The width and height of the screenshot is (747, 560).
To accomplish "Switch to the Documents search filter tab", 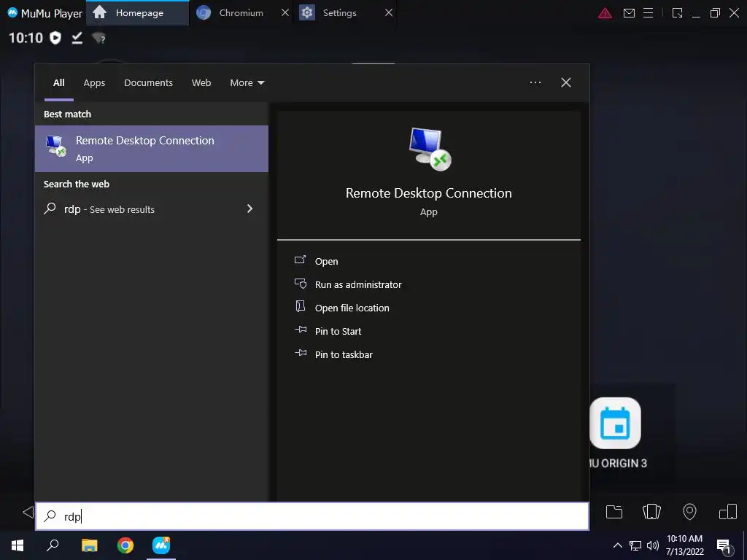I will tap(148, 83).
